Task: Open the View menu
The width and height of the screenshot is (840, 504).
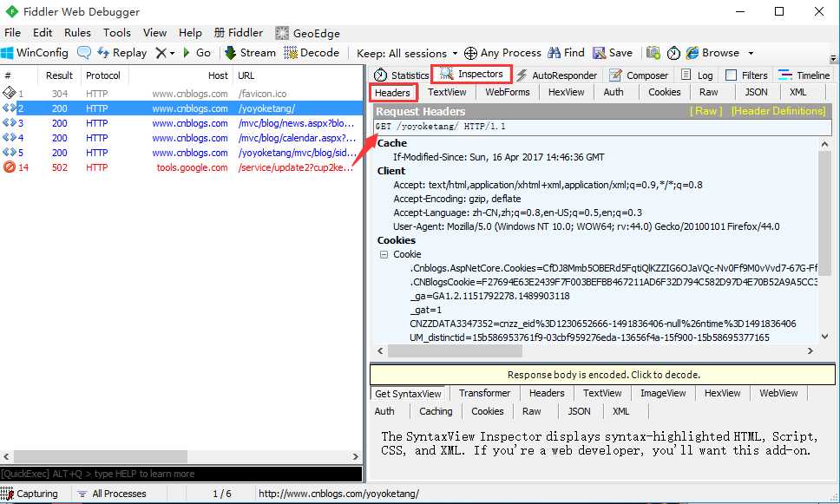Action: 154,33
